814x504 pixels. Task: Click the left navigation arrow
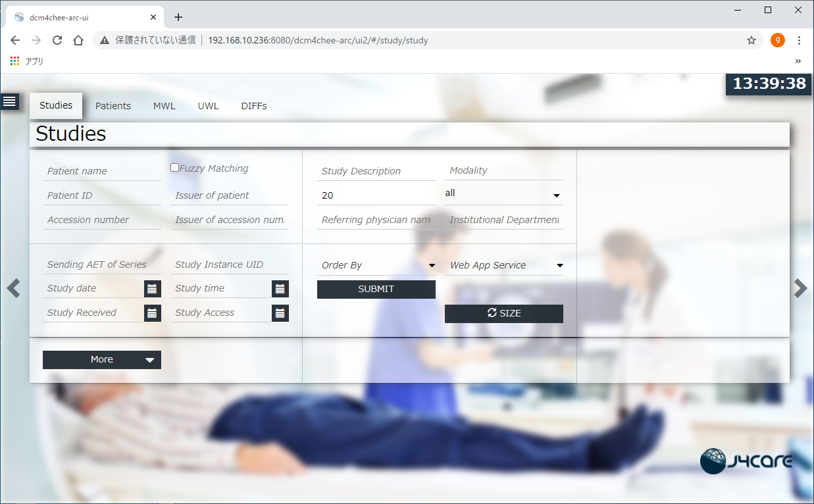13,288
